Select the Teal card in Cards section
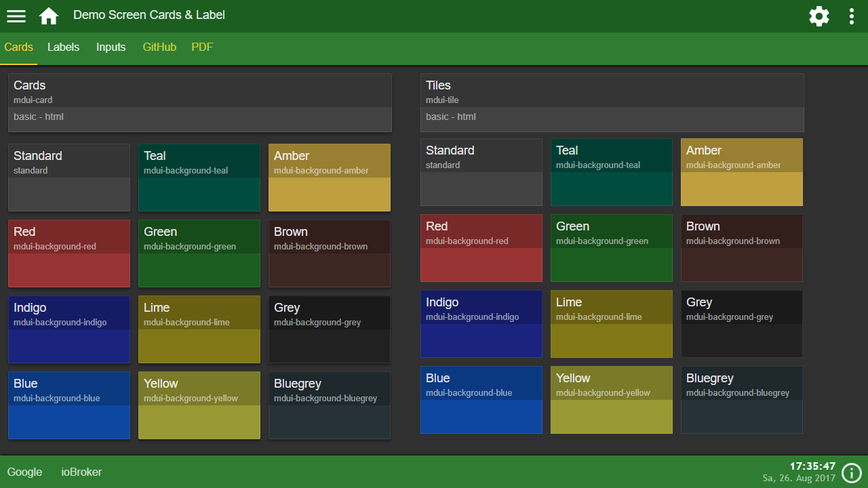This screenshot has height=488, width=868. [x=199, y=178]
